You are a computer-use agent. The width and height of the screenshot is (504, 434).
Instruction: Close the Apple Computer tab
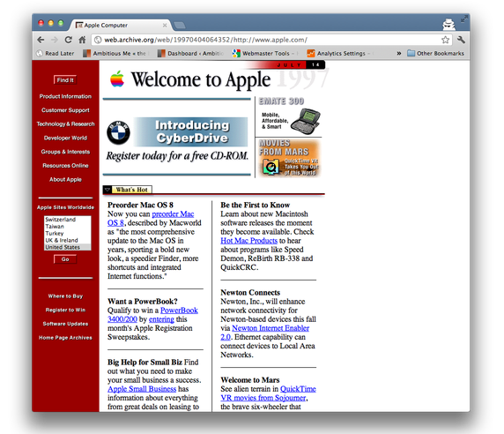point(165,25)
